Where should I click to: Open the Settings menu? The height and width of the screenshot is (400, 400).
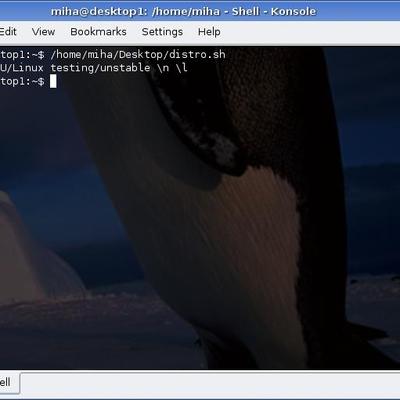pyautogui.click(x=162, y=32)
